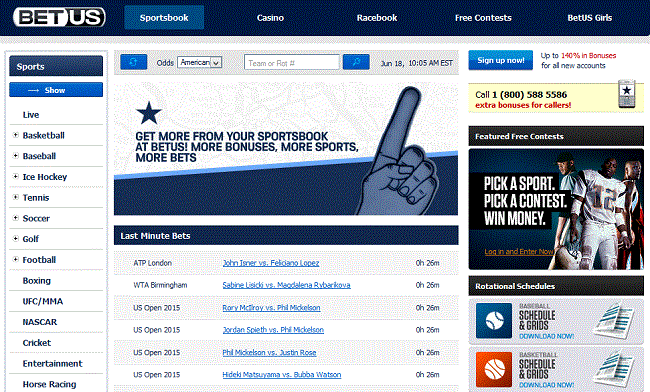Click the BetUS logo
The width and height of the screenshot is (650, 392).
[x=59, y=17]
